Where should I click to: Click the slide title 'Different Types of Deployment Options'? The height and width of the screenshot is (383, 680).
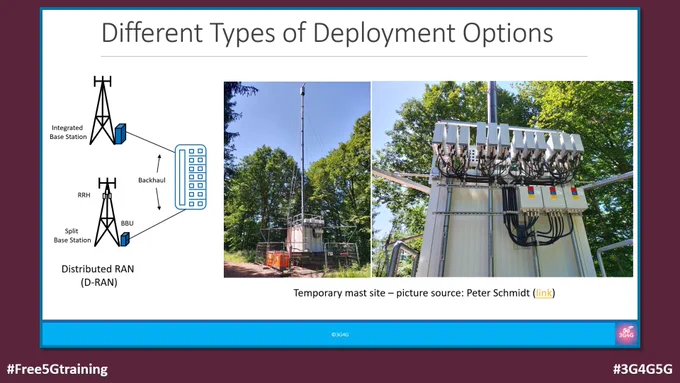coord(327,33)
